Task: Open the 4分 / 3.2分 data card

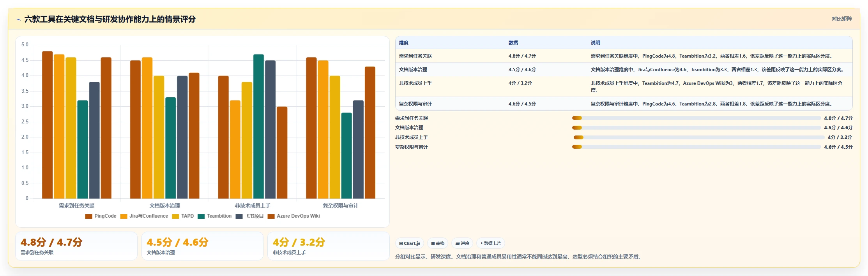Action: click(329, 246)
